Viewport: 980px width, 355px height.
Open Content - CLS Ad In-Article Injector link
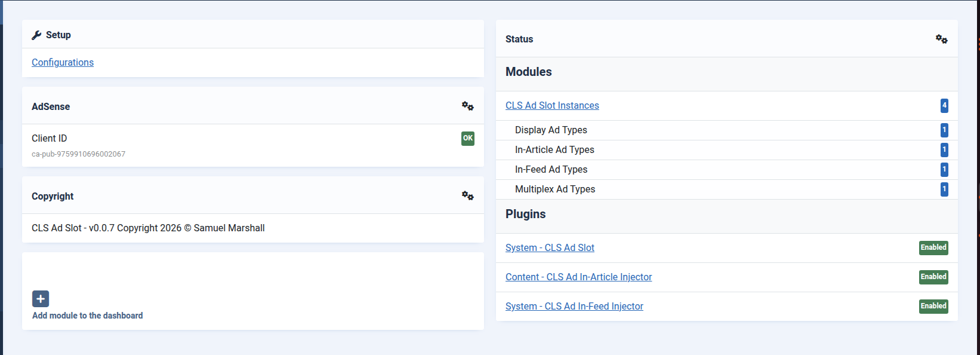click(578, 277)
